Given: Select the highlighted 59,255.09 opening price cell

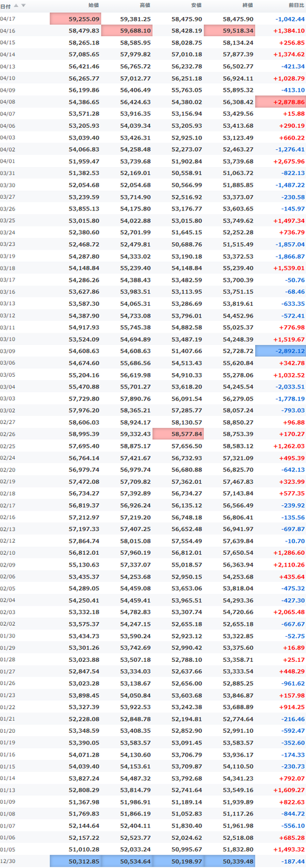Looking at the screenshot, I should 75,19.
